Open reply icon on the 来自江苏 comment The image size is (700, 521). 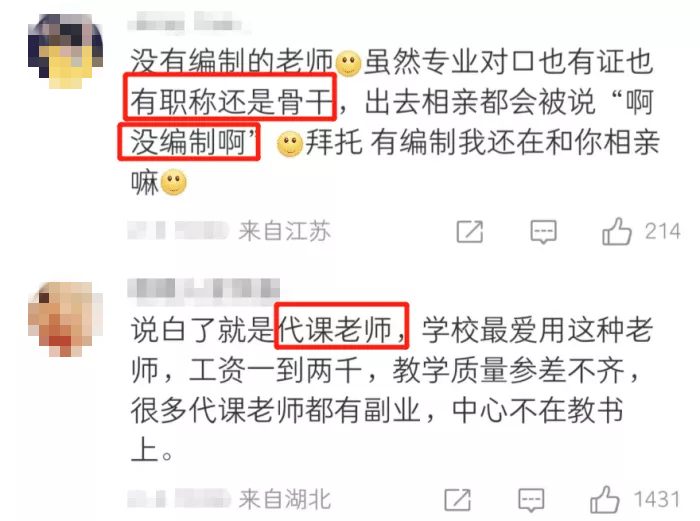[x=543, y=232]
